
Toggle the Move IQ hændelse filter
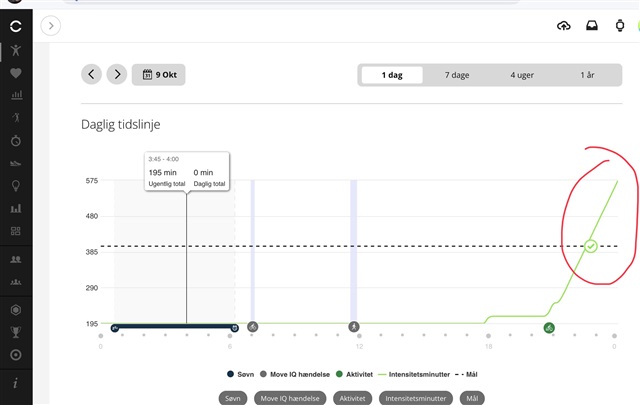pos(292,398)
